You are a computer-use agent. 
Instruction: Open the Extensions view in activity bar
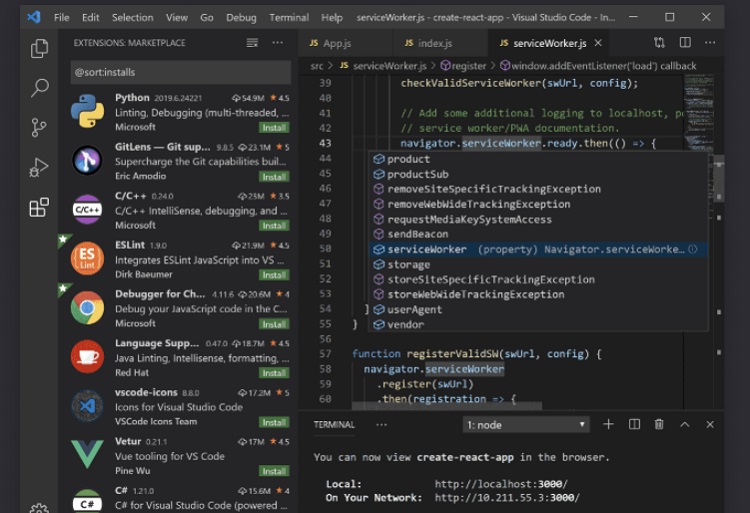(39, 207)
